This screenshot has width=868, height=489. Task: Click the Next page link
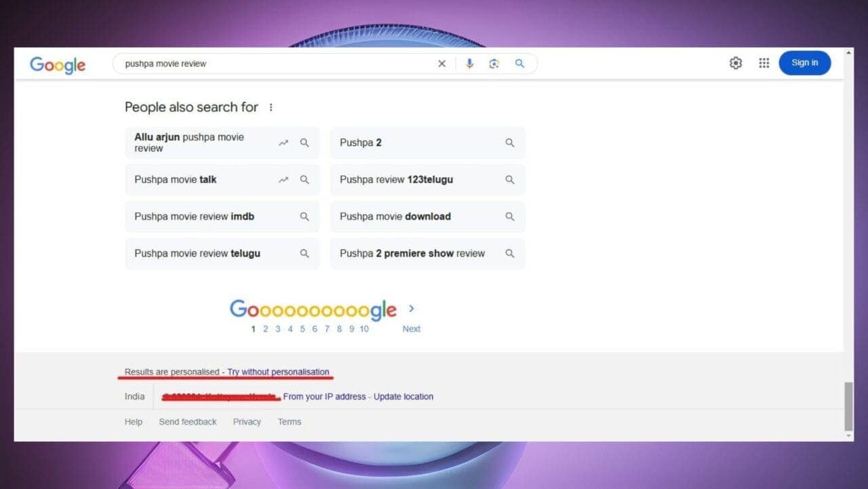[412, 329]
